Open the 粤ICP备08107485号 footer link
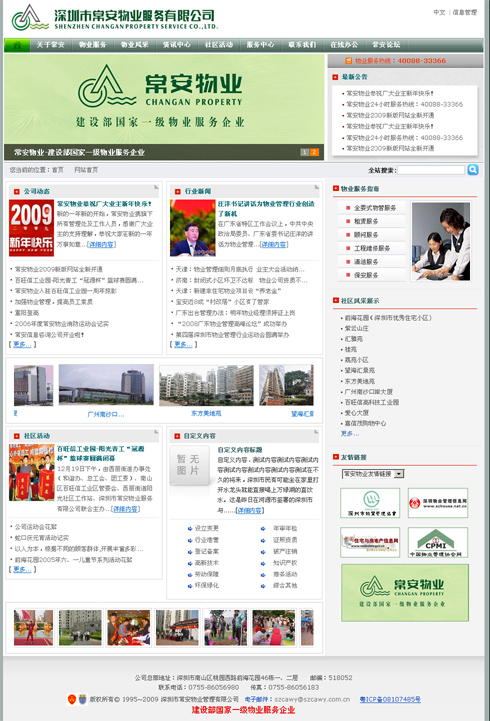 [x=390, y=699]
